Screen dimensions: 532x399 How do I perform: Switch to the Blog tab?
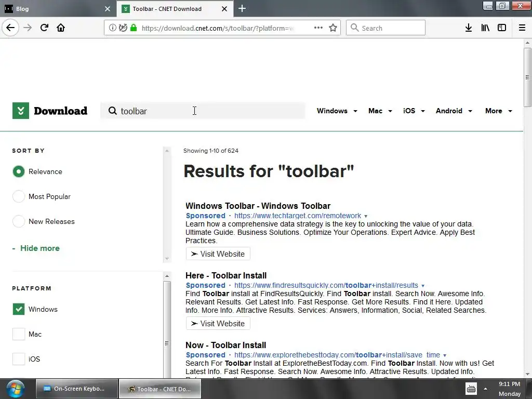[58, 9]
